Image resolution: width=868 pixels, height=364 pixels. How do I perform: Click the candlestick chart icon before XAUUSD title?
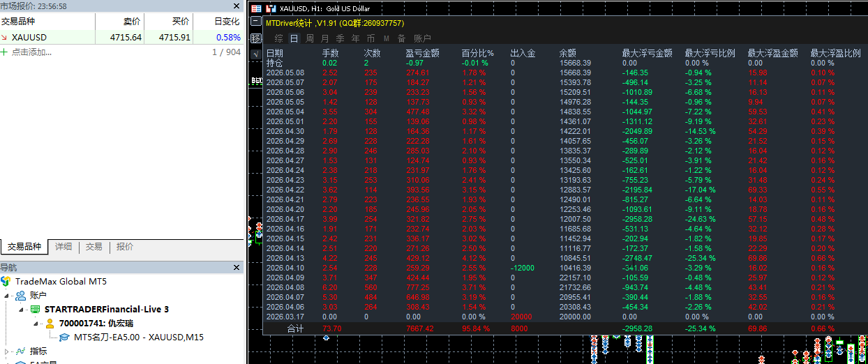click(271, 8)
